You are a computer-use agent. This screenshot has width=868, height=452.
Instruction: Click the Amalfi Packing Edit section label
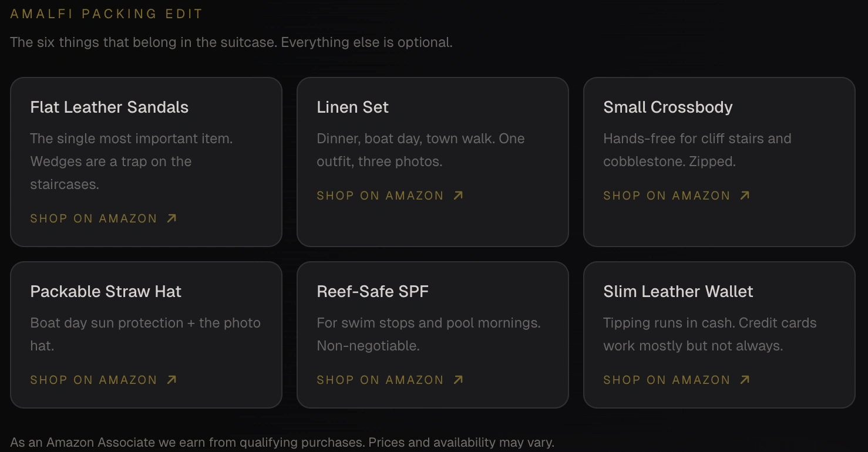[106, 14]
